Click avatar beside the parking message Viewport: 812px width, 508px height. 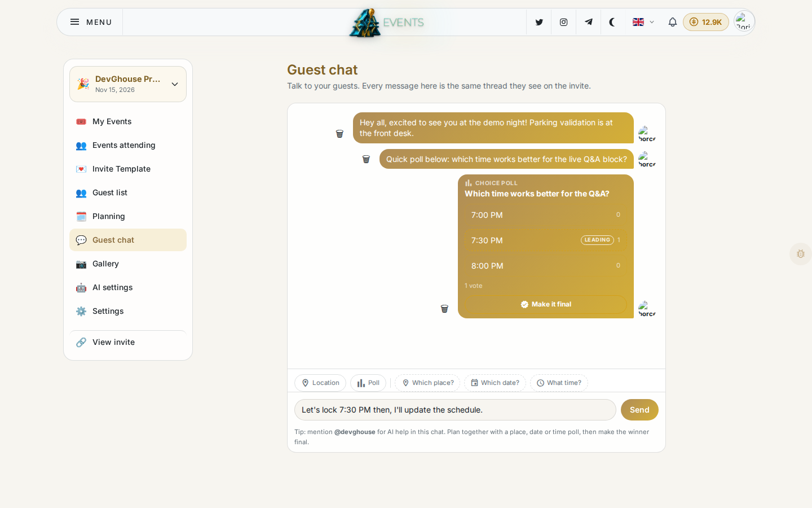tap(647, 134)
